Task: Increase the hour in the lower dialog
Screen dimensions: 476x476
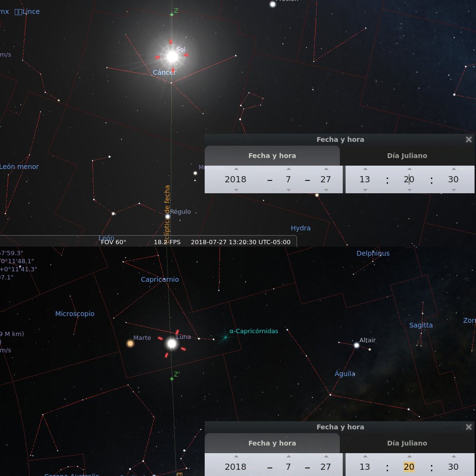Action: pyautogui.click(x=365, y=456)
